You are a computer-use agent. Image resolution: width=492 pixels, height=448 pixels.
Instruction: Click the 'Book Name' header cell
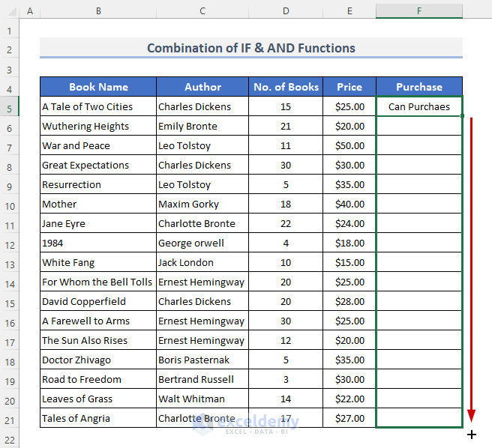click(x=98, y=87)
